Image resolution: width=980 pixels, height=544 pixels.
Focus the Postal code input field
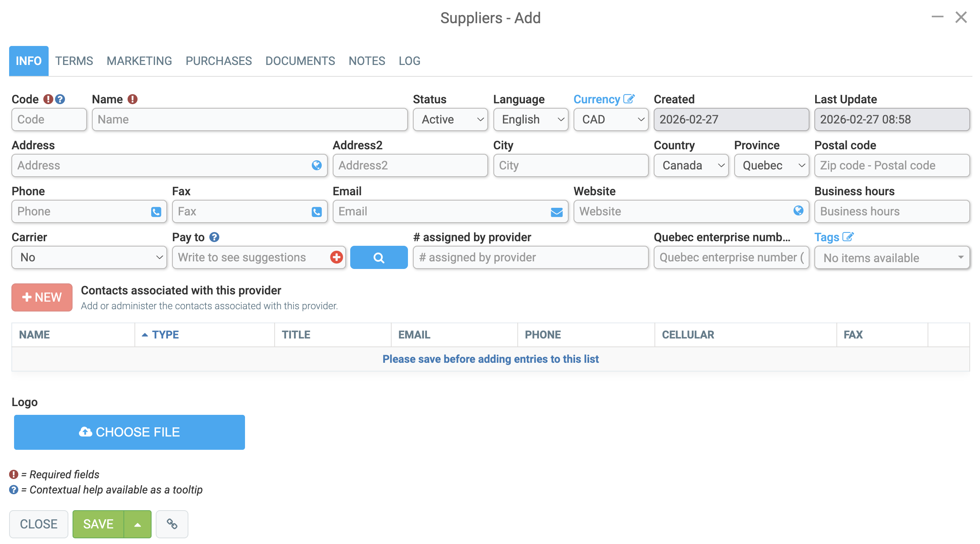892,166
